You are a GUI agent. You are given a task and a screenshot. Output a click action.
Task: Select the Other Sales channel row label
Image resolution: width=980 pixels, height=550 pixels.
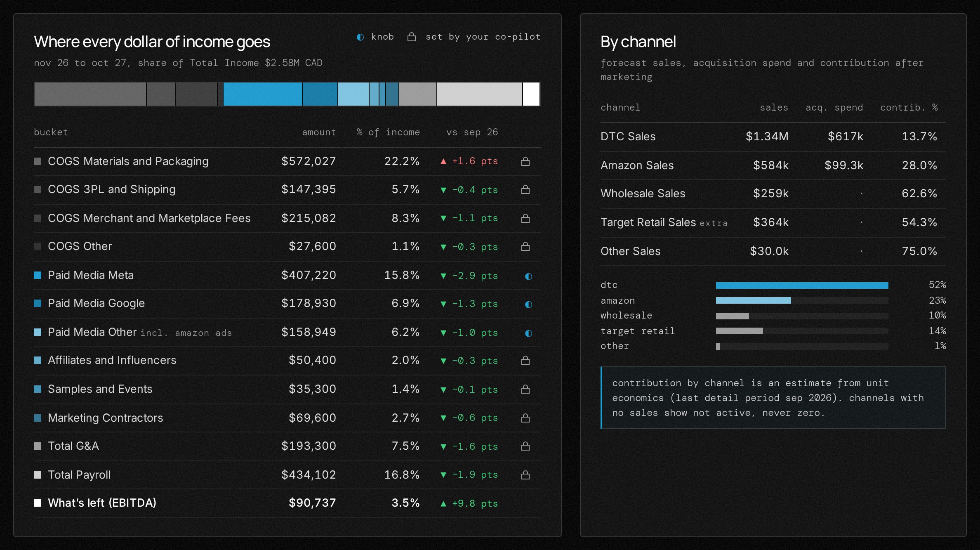[x=630, y=251]
